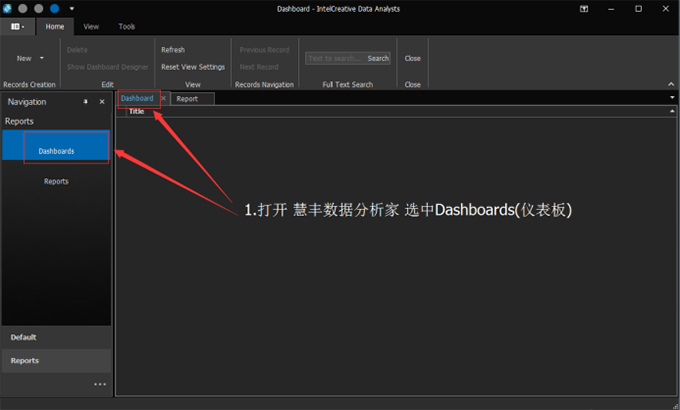This screenshot has height=410, width=680.
Task: Click the gray circle next to the app icon
Action: click(x=23, y=8)
